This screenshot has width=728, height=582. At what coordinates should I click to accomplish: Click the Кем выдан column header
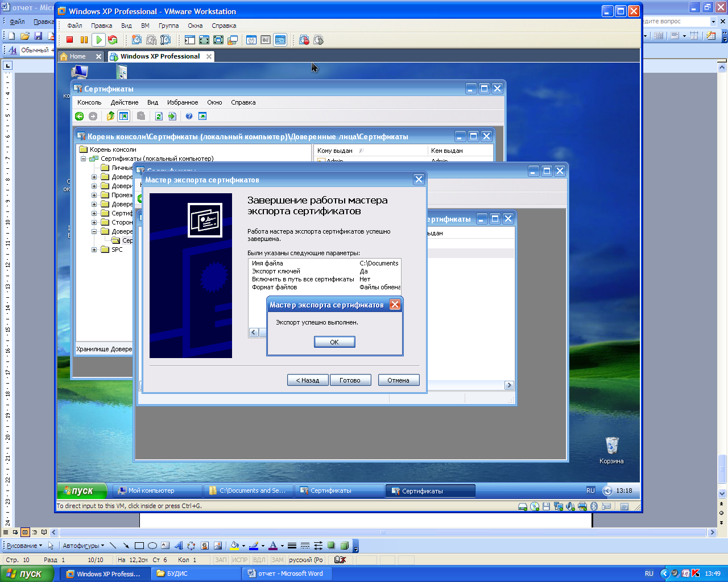460,151
